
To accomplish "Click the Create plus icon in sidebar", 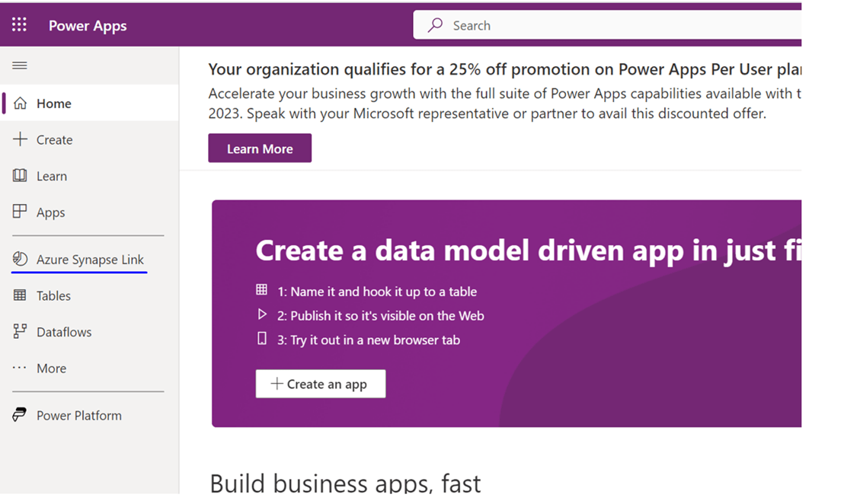I will coord(21,139).
